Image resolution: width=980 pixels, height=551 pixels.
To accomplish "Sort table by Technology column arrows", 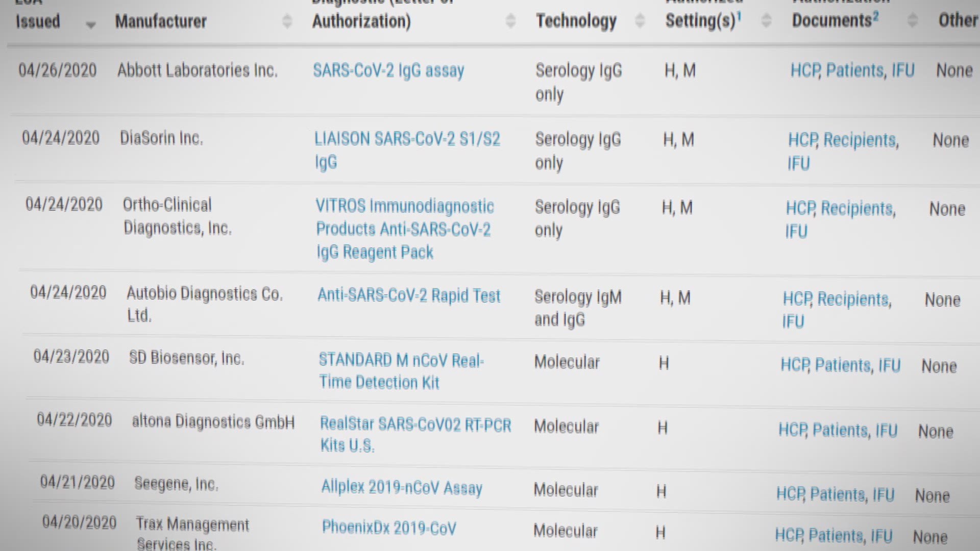I will pyautogui.click(x=640, y=20).
